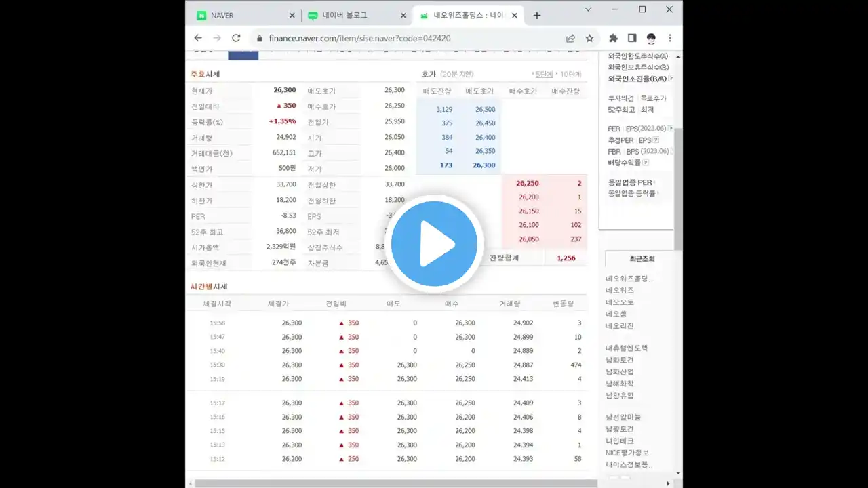Open 남해화학 in the sidebar list
The height and width of the screenshot is (488, 868).
point(619,384)
